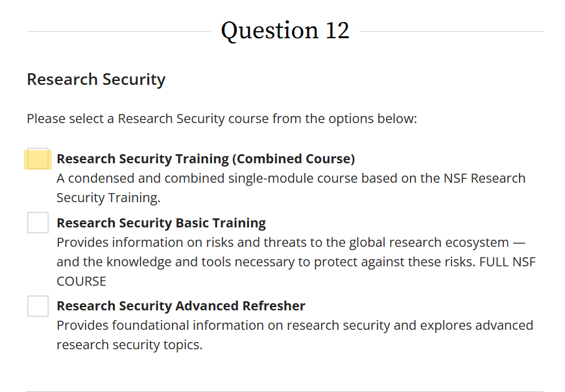Click the divider line left of Question 12

point(118,31)
